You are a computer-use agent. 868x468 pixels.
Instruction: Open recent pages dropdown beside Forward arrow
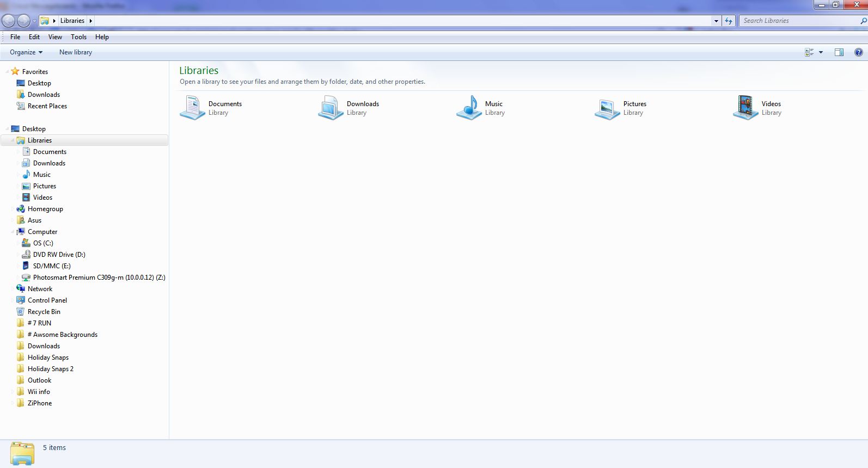[x=34, y=21]
